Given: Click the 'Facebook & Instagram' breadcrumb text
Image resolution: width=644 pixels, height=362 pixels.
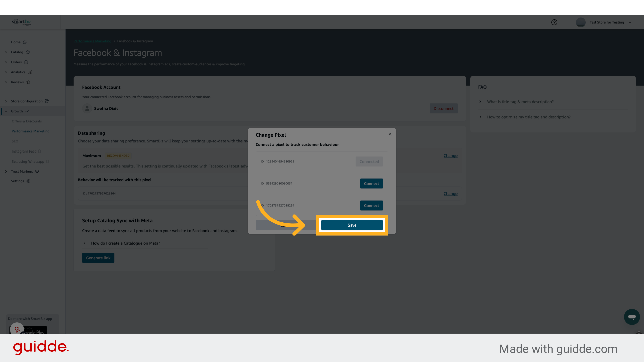Looking at the screenshot, I should 135,41.
